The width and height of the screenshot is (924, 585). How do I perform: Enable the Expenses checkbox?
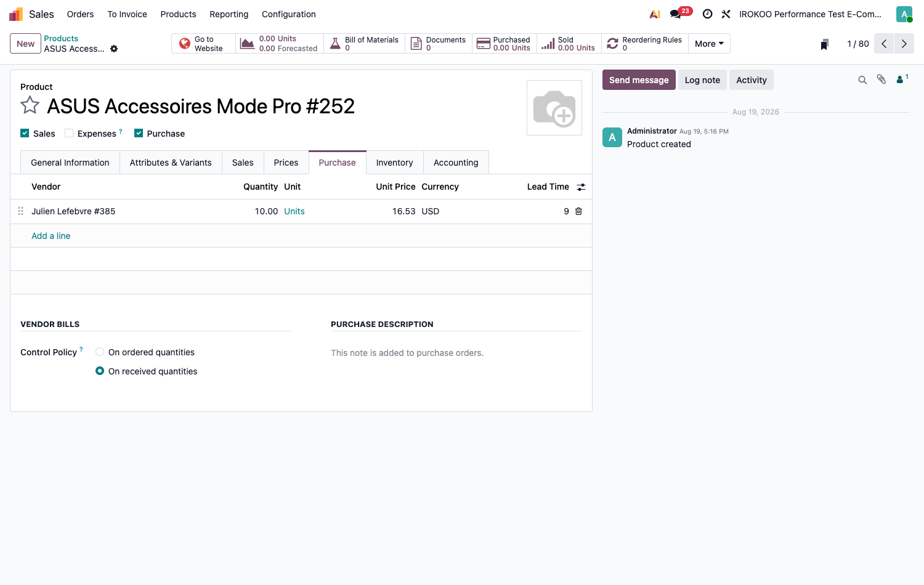coord(69,133)
